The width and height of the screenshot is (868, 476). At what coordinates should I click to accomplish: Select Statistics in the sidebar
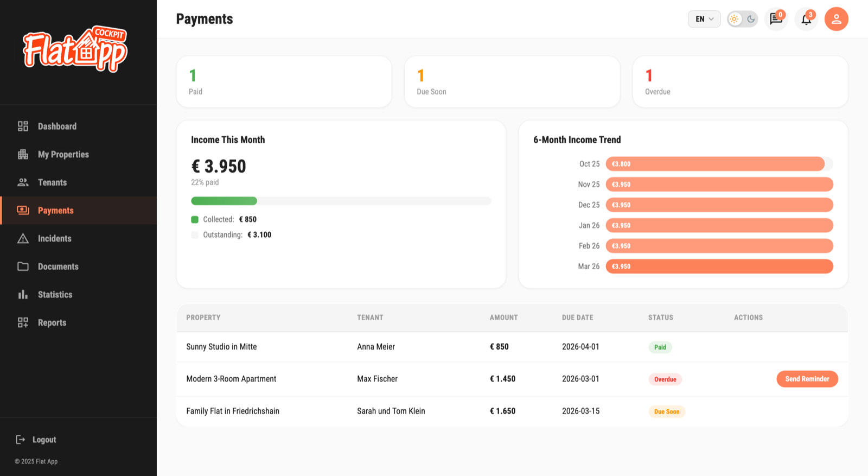[x=79, y=295]
